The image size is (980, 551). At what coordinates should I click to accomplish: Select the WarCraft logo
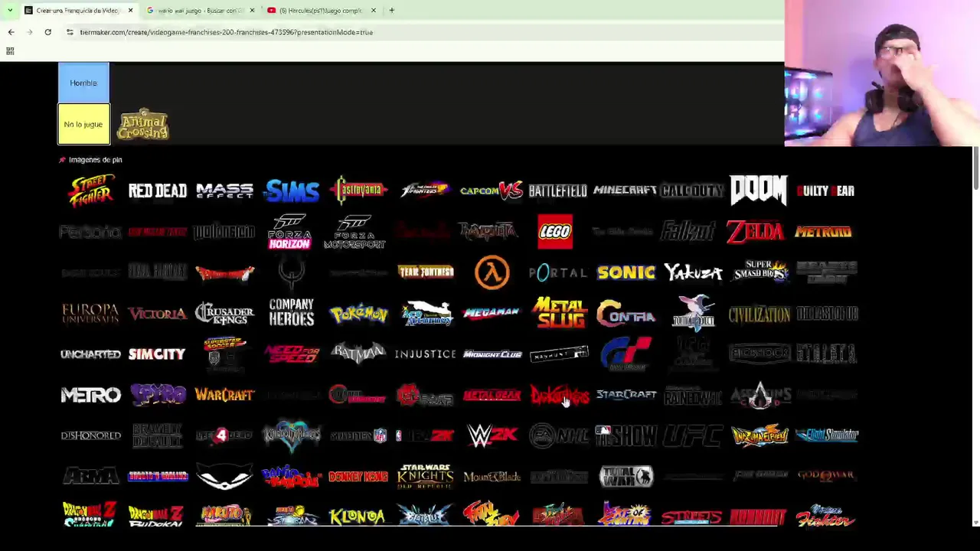[x=224, y=395]
